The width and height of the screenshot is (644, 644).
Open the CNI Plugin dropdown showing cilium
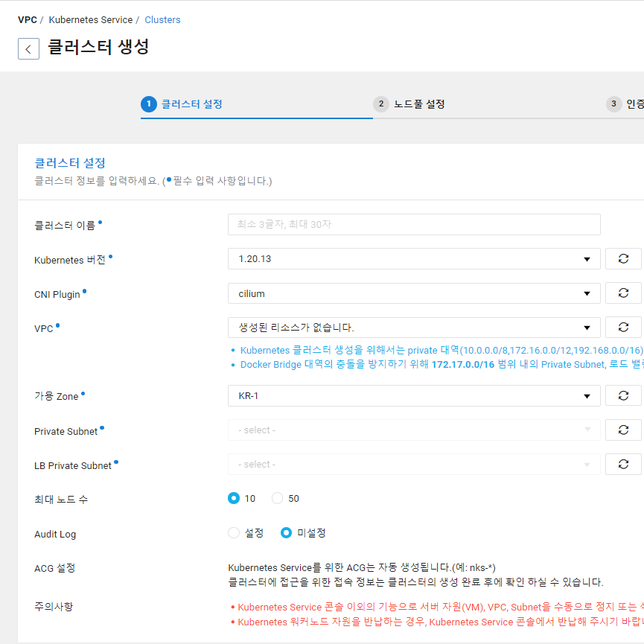click(414, 293)
